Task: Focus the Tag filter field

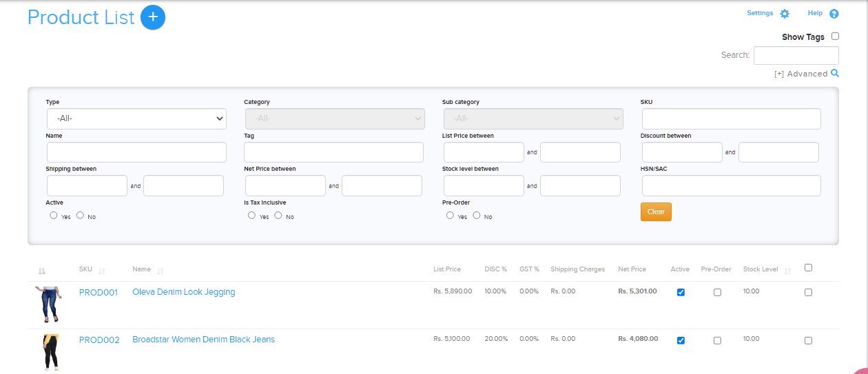Action: pyautogui.click(x=333, y=152)
